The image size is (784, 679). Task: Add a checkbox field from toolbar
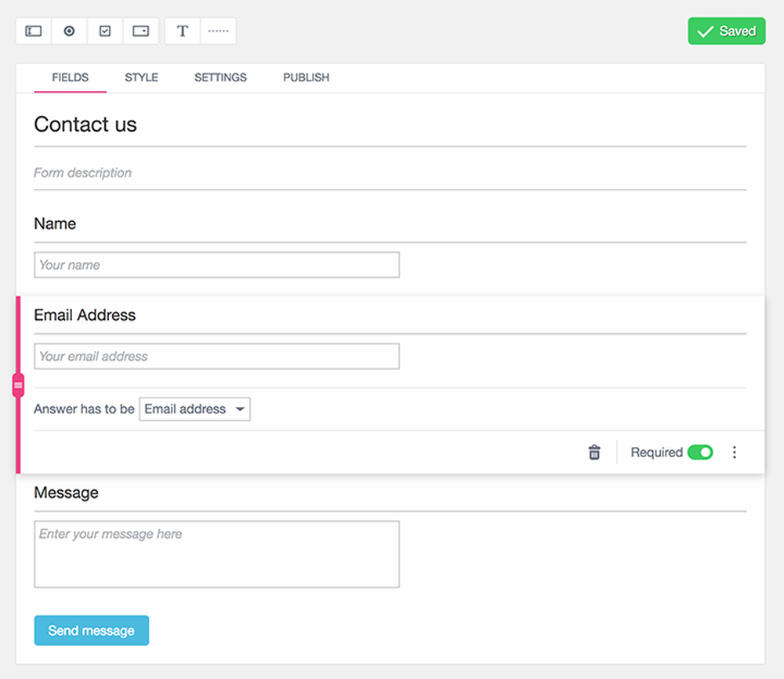pos(105,31)
